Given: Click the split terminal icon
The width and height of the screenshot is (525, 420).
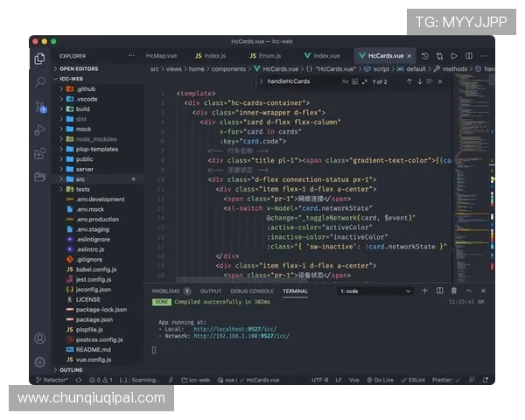Looking at the screenshot, I should pos(439,290).
